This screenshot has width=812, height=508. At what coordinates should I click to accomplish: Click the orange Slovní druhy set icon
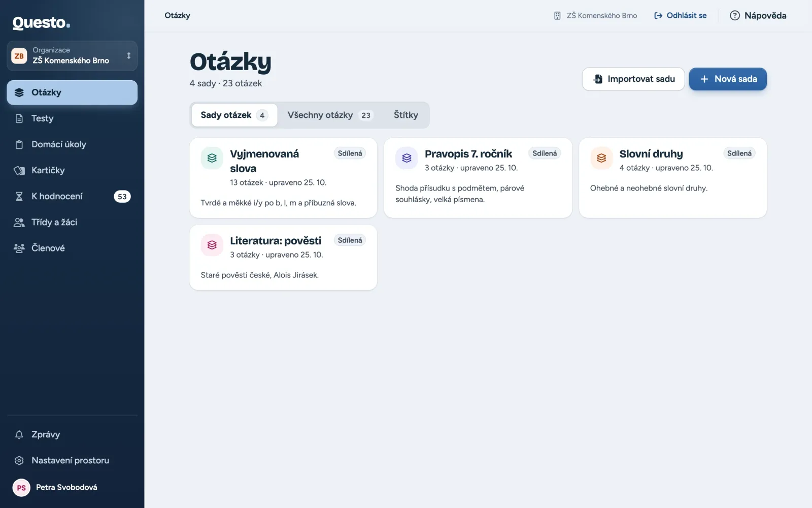pos(601,158)
